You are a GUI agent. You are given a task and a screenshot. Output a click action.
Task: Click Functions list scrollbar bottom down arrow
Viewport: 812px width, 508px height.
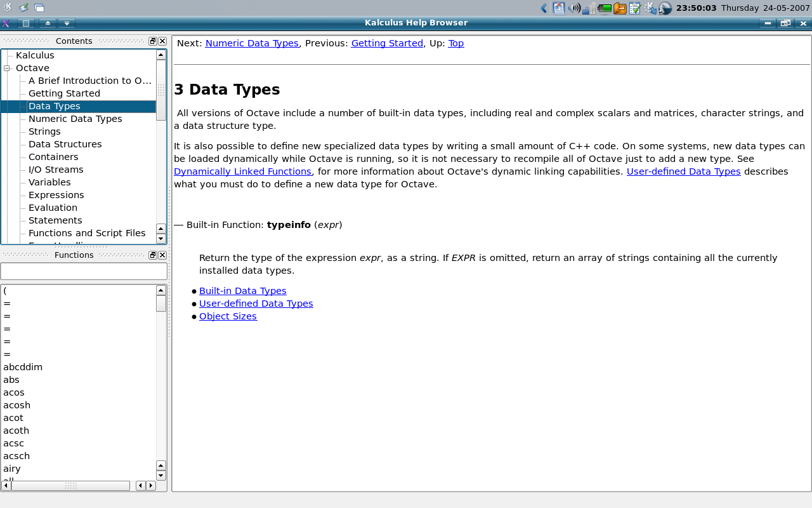point(161,476)
